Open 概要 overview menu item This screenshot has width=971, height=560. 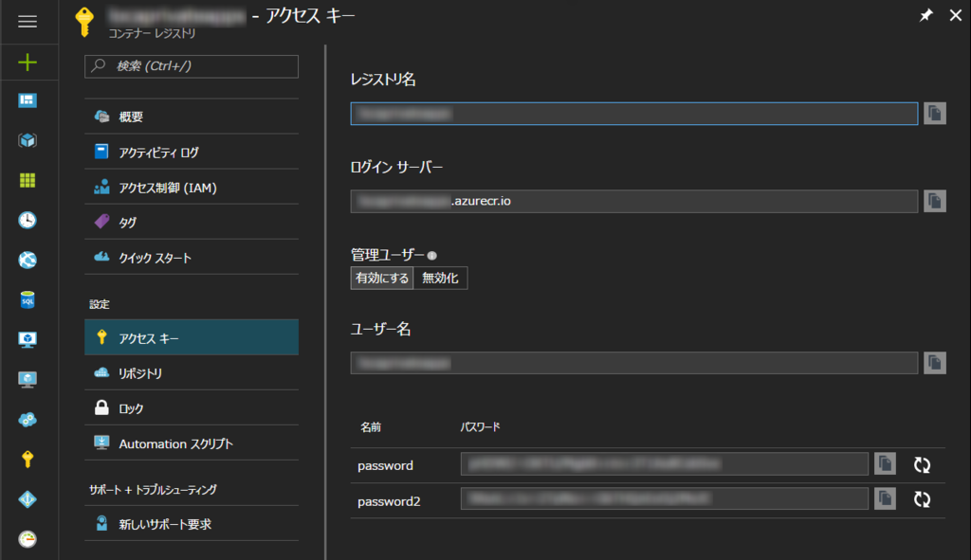(192, 117)
